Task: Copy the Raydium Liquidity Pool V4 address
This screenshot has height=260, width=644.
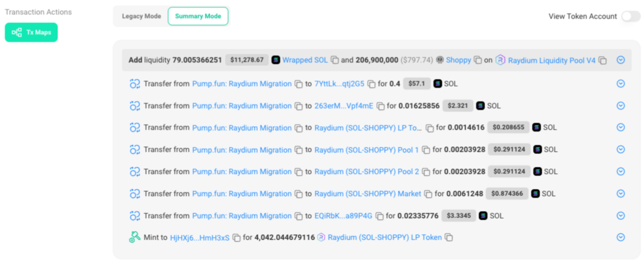Action: [x=602, y=60]
